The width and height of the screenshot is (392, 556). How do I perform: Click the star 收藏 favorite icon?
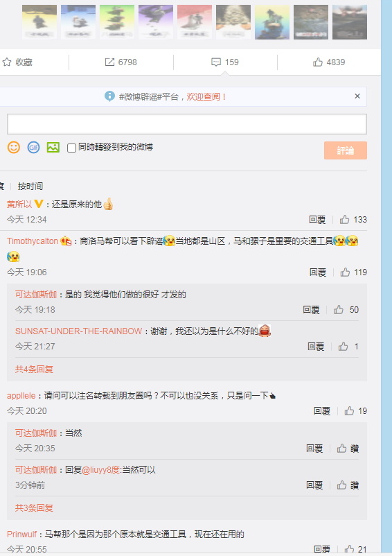[x=7, y=62]
